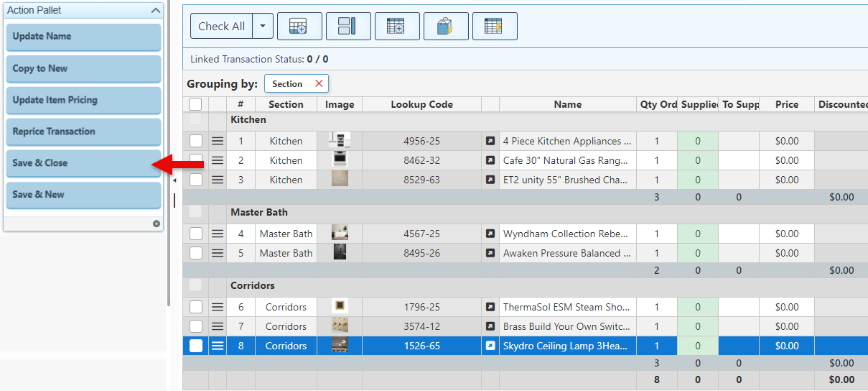The image size is (868, 391).
Task: Click the table with lightning bolt icon
Action: click(x=494, y=27)
